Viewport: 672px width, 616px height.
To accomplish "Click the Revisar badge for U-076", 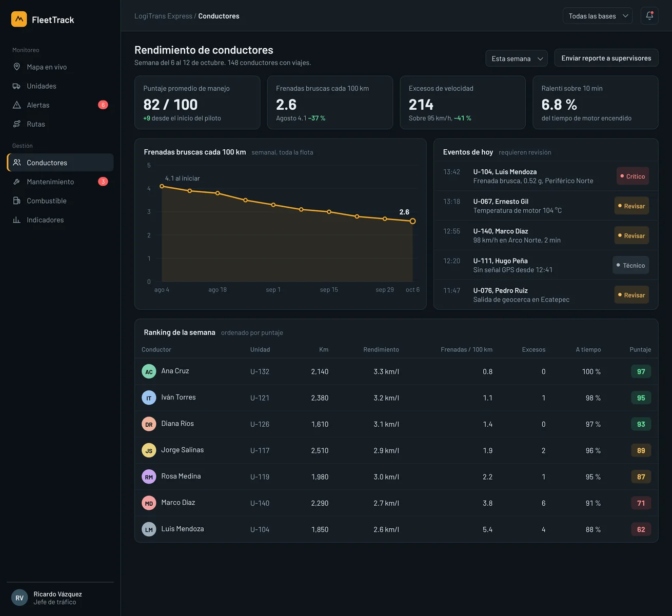I will tap(631, 295).
